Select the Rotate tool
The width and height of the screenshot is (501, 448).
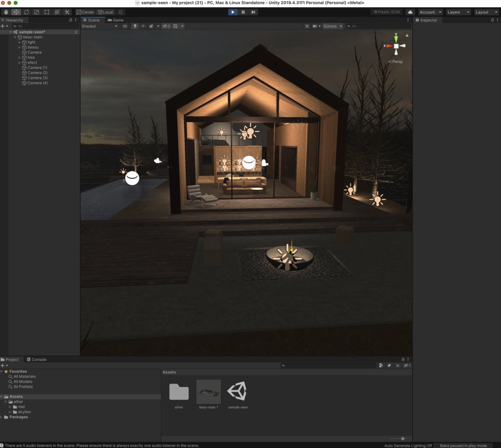[x=27, y=12]
